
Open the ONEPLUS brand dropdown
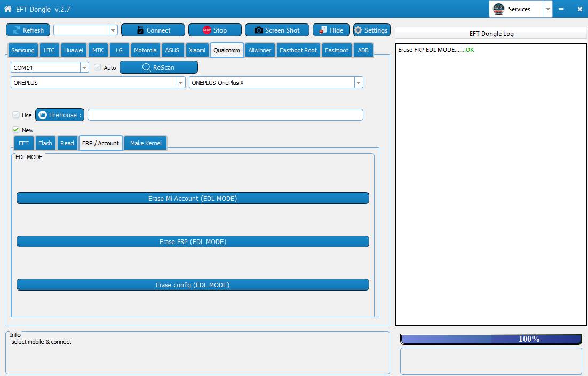click(181, 83)
